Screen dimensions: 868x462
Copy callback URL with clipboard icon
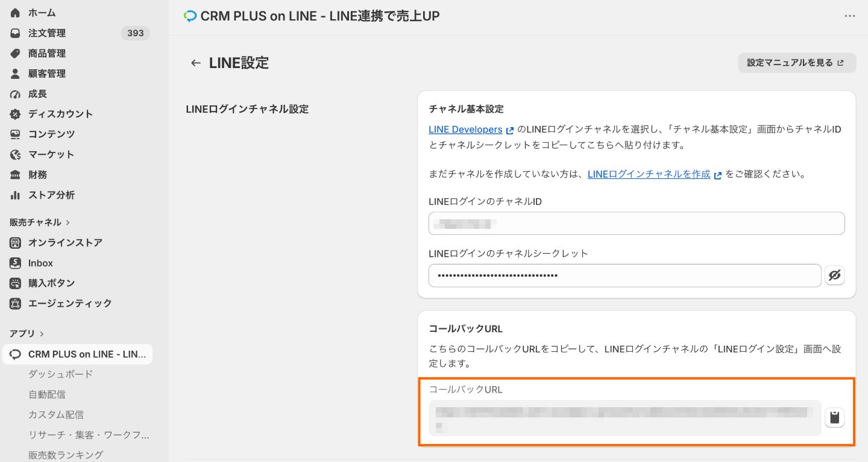pos(835,417)
